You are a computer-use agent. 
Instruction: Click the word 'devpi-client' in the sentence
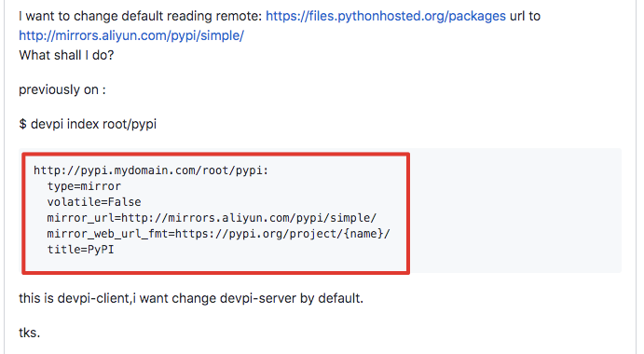94,298
